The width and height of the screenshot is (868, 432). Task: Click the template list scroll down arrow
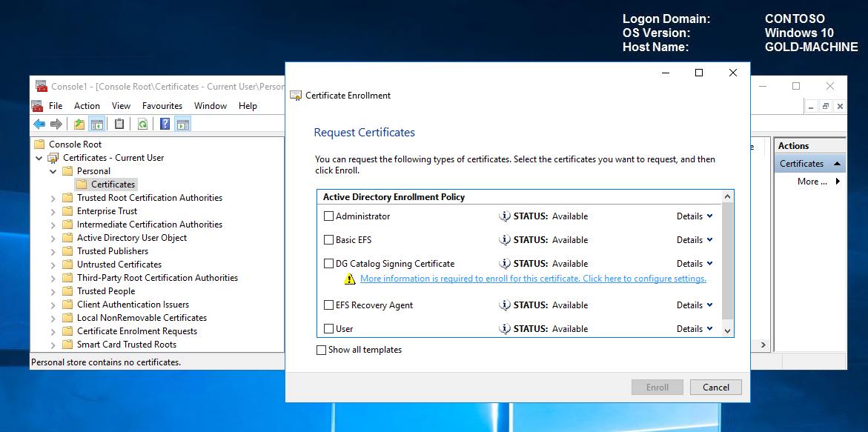728,330
